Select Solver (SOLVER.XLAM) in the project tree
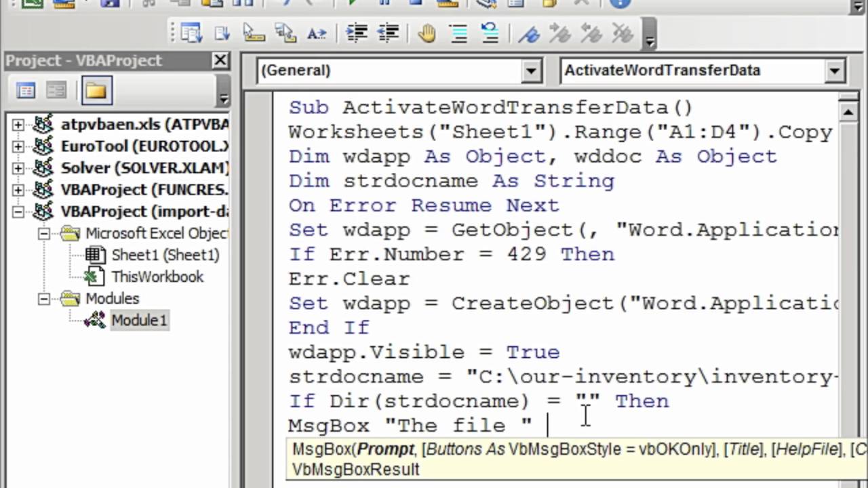 tap(144, 168)
